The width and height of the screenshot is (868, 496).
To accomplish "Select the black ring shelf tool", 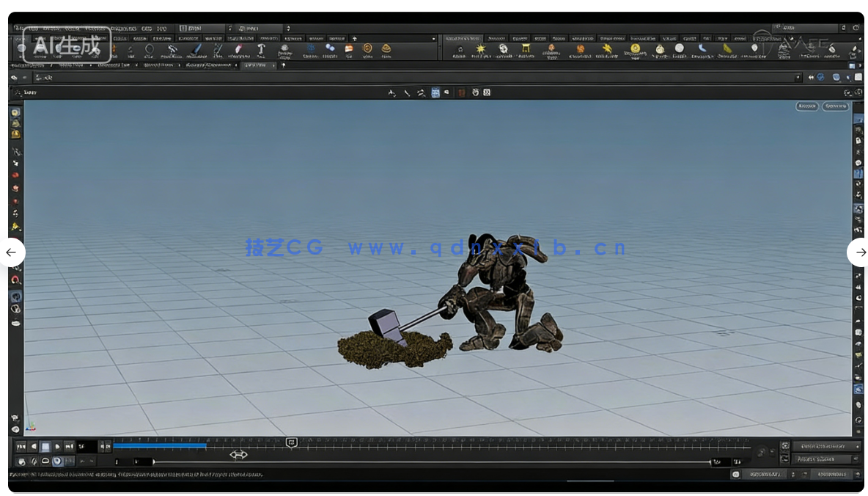I will coord(149,50).
